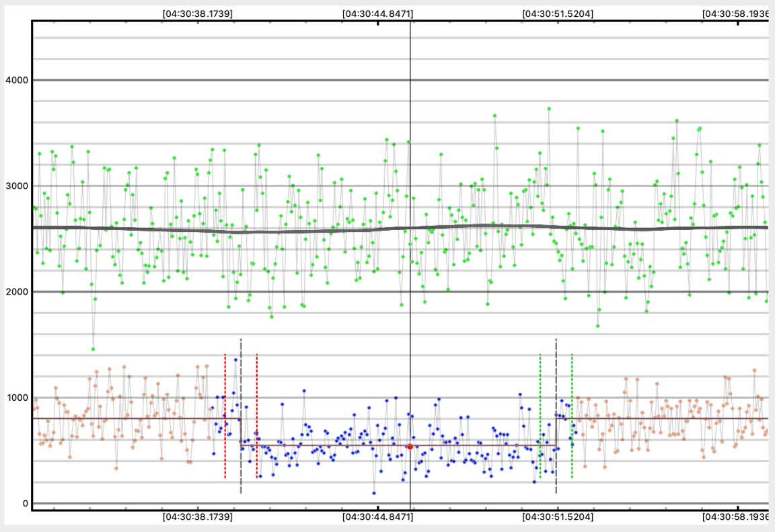Click the bottom 04:30:51.5204 timestamp label

(x=558, y=517)
